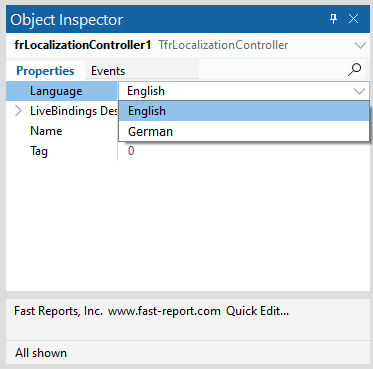The height and width of the screenshot is (369, 373).
Task: Click the property search field
Action: [x=273, y=70]
